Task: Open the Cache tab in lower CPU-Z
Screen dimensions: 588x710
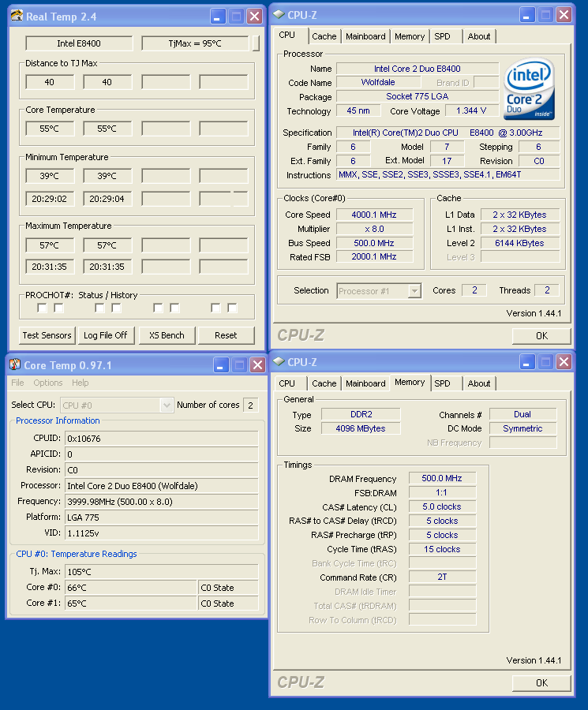Action: [324, 383]
